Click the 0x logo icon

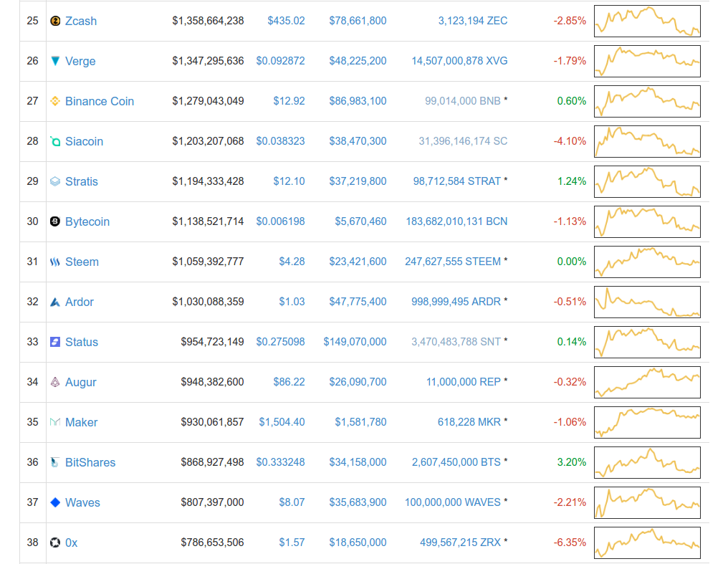tap(55, 543)
